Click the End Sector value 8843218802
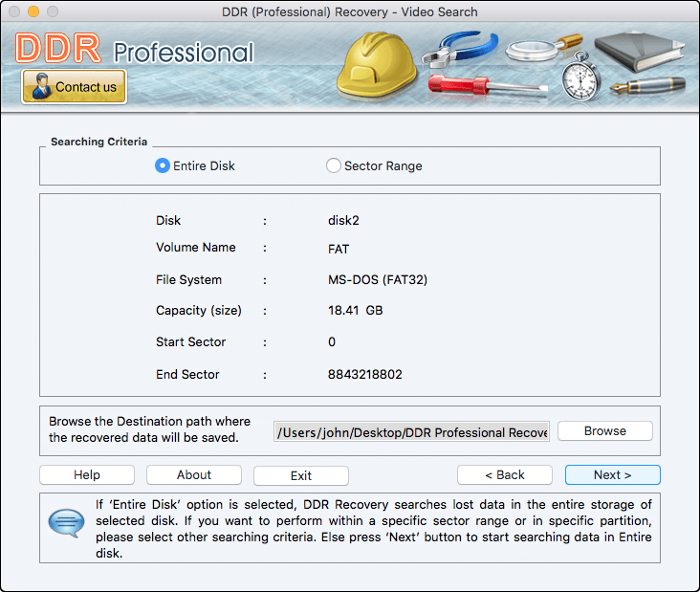The height and width of the screenshot is (592, 700). (365, 374)
